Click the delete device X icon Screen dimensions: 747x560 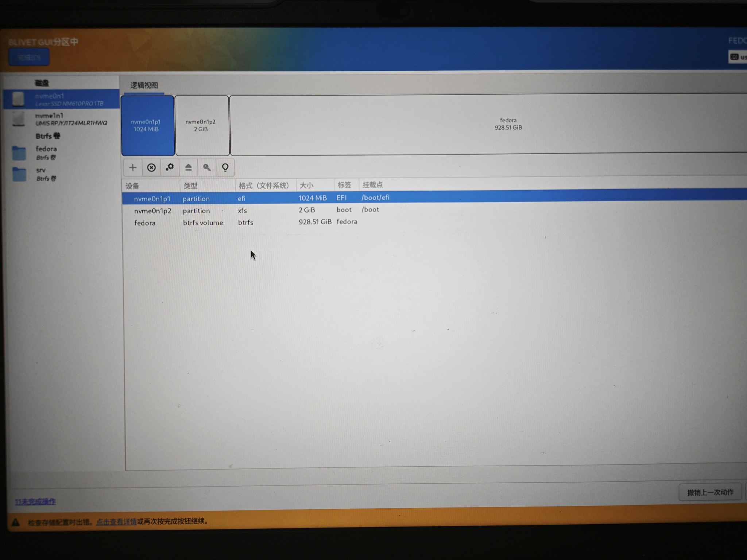tap(151, 168)
